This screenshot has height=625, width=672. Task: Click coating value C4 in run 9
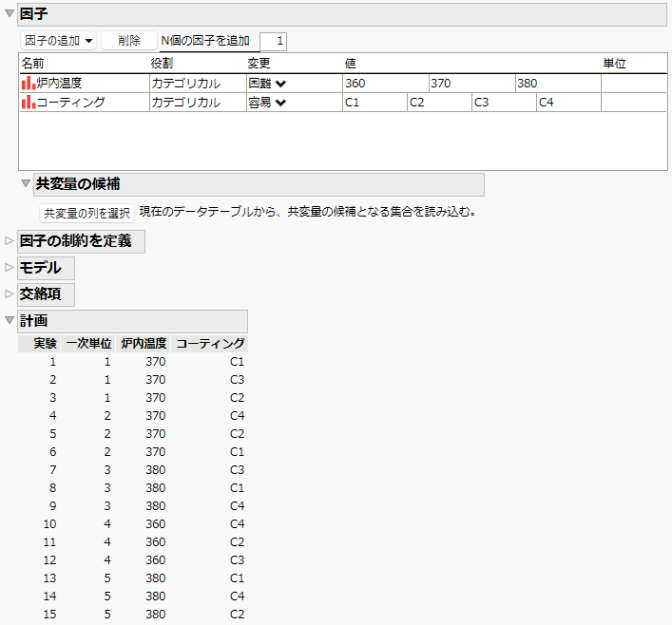(x=237, y=506)
